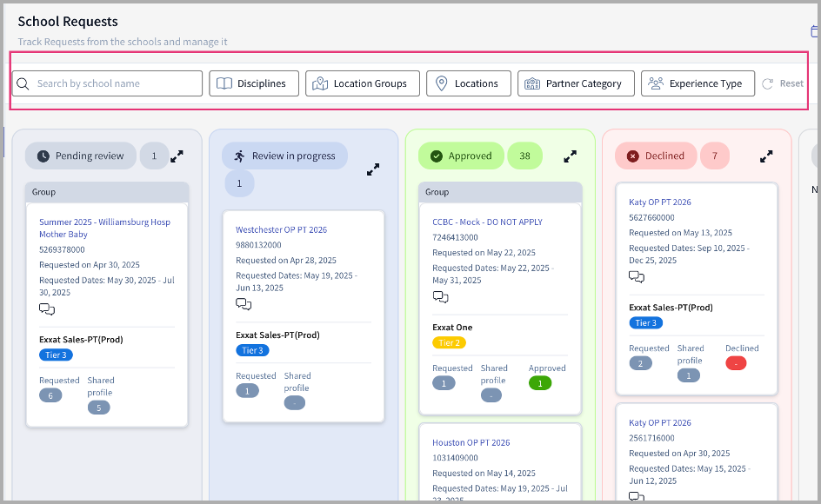Expand the Review in progress column

[373, 169]
